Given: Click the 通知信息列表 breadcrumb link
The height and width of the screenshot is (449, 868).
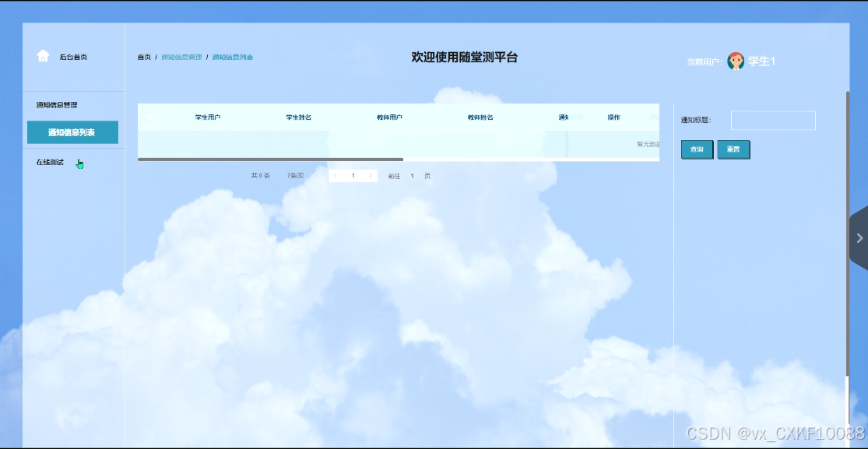Looking at the screenshot, I should [x=233, y=57].
